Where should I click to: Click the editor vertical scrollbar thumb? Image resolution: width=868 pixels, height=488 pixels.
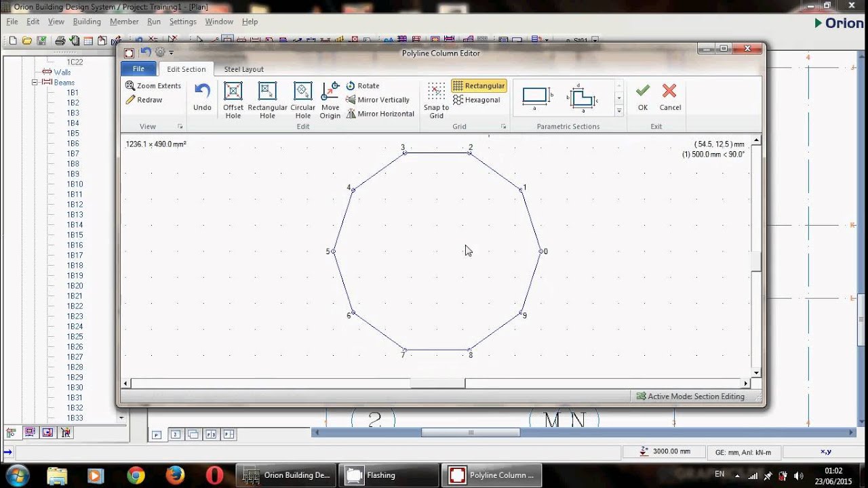[756, 262]
